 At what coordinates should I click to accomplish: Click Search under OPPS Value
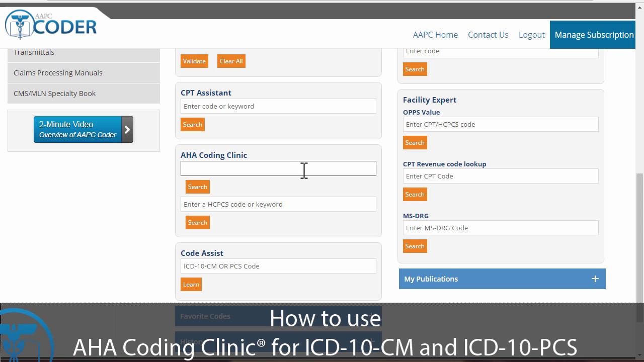point(415,143)
